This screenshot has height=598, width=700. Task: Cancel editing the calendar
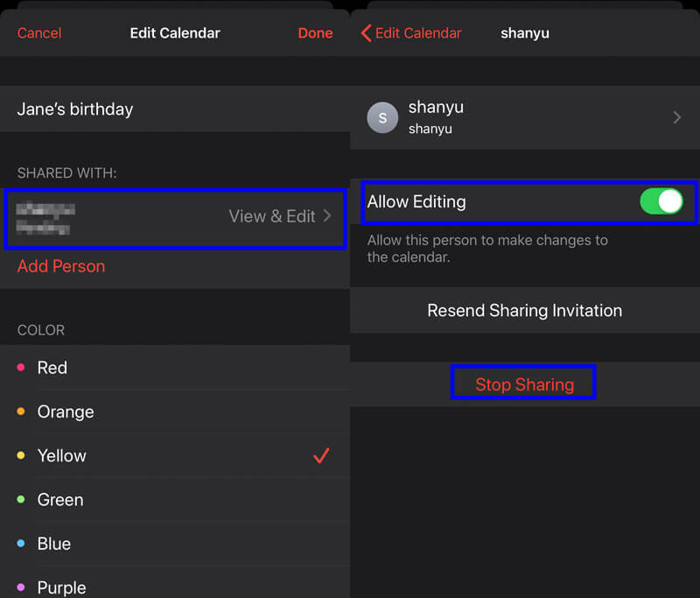click(x=39, y=33)
